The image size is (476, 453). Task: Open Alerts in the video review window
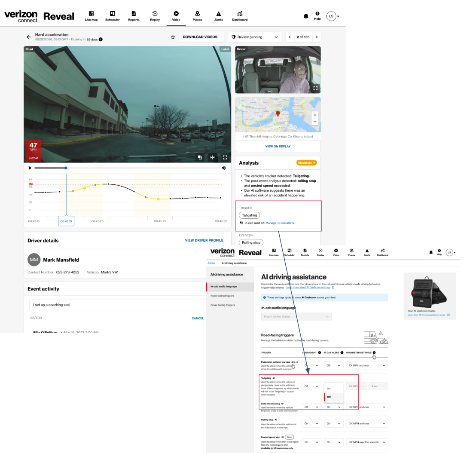[219, 16]
